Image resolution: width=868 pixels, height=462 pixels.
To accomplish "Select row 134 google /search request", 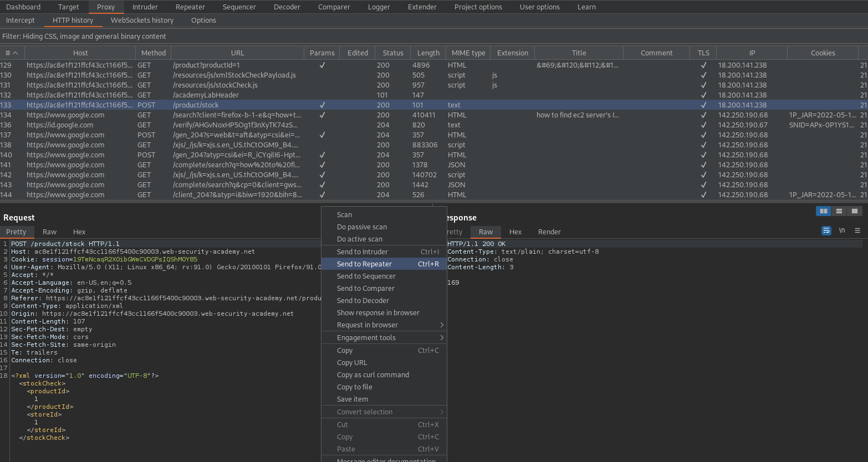I will 434,115.
